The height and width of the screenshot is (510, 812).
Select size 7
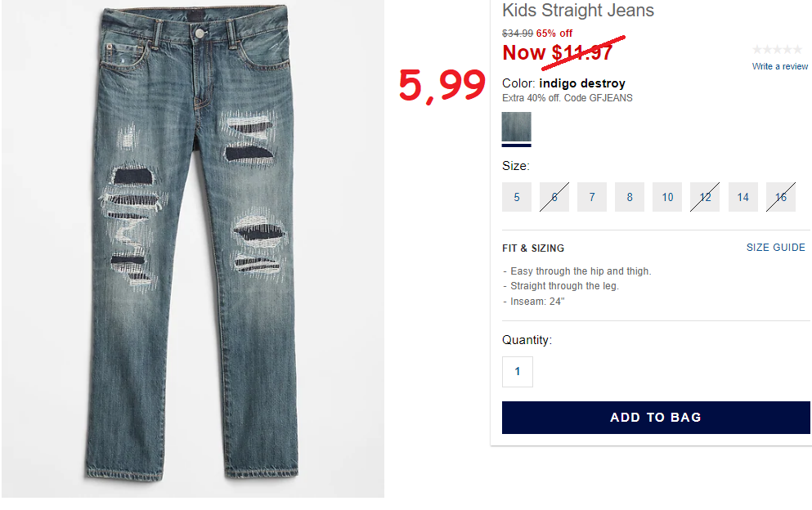pyautogui.click(x=592, y=197)
